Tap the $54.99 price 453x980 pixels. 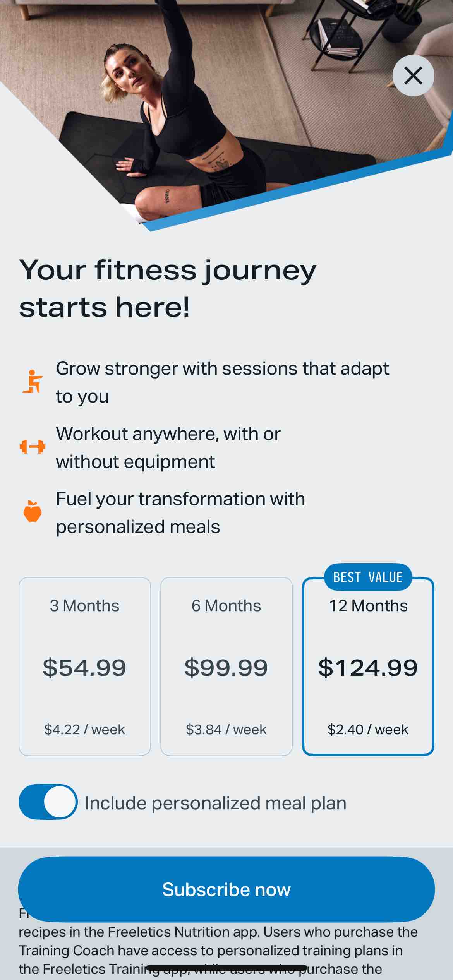point(84,668)
